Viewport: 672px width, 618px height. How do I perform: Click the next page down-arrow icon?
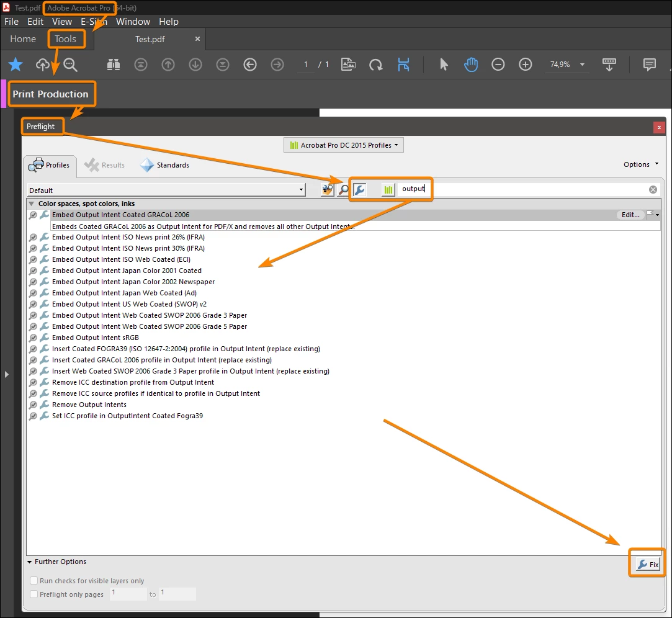click(x=195, y=65)
